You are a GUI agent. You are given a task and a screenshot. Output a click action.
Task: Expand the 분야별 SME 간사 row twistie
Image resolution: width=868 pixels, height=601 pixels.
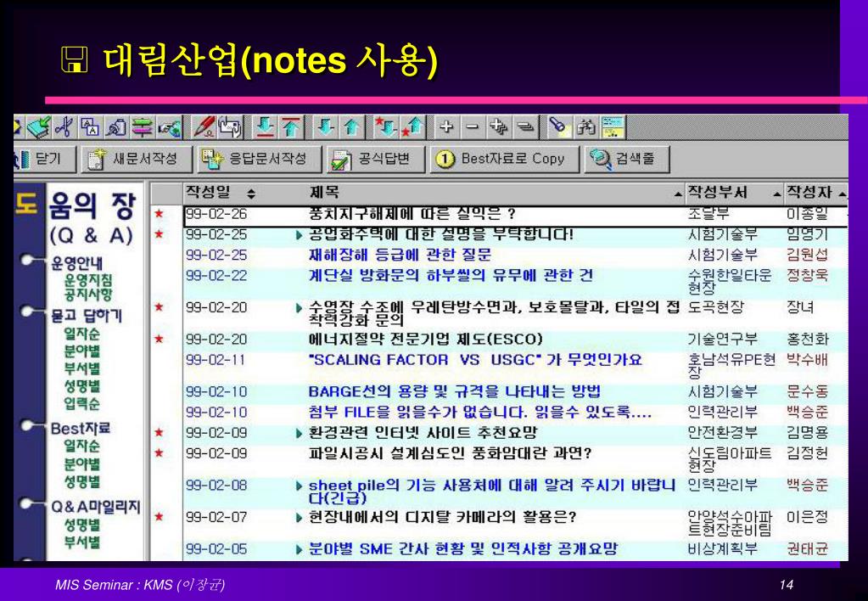tap(300, 550)
